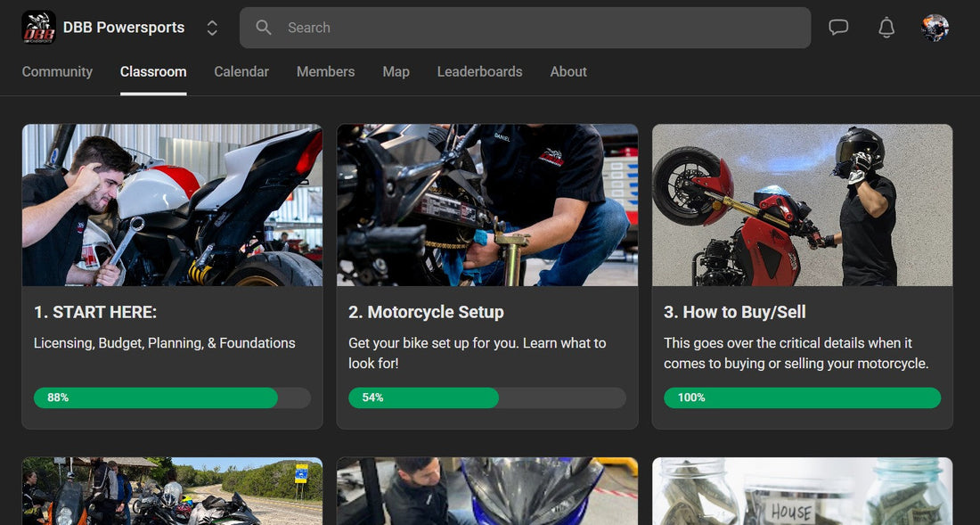Click the DBB Powersports logo icon
The height and width of the screenshot is (525, 980).
pos(38,28)
